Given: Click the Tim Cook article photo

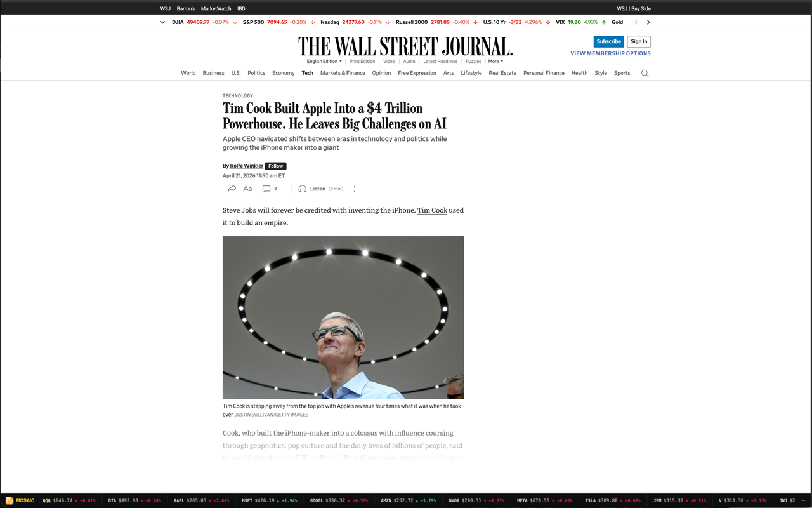Looking at the screenshot, I should (343, 317).
